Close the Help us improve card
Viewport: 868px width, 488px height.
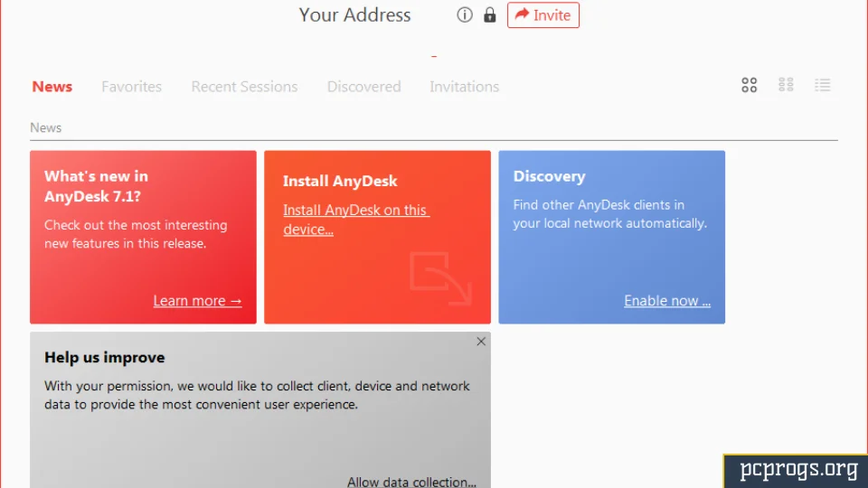pos(481,342)
